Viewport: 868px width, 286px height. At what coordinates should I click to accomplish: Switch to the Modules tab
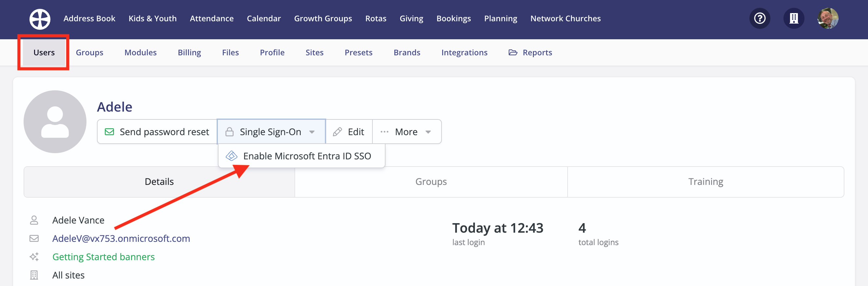(141, 52)
